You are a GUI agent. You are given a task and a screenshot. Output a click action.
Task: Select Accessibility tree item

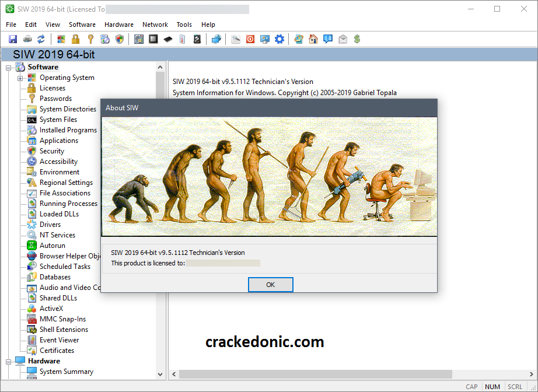(x=58, y=162)
